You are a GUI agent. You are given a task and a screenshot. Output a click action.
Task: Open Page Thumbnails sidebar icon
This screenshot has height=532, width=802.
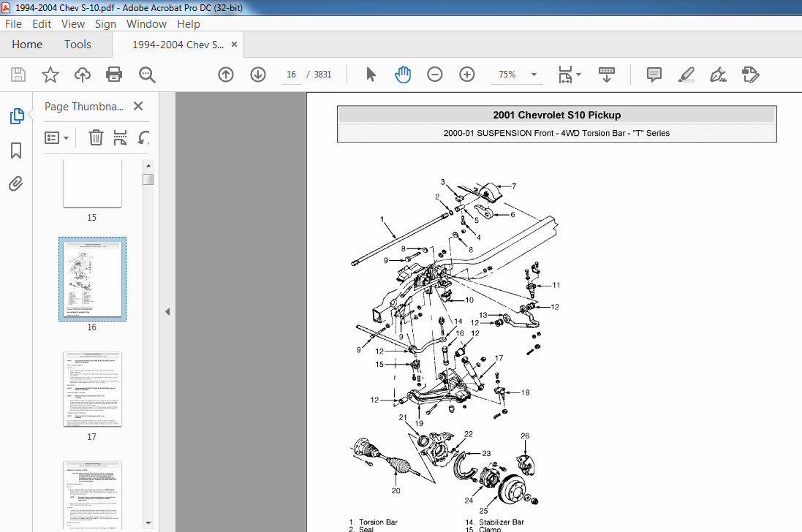[x=16, y=116]
